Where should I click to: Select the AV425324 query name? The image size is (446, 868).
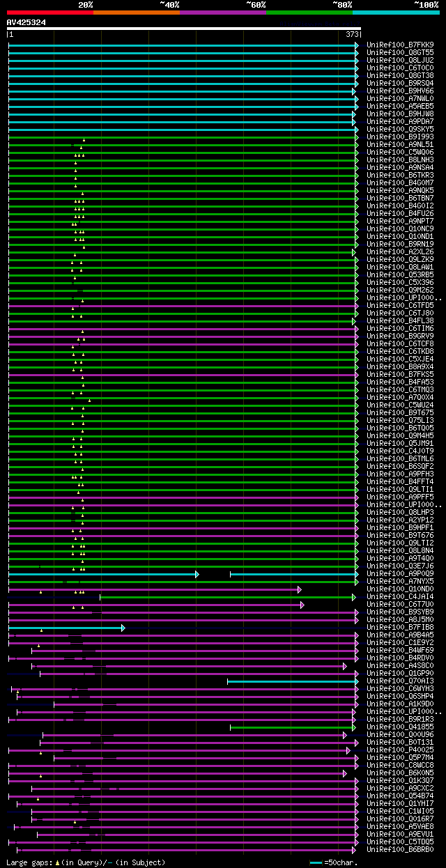(26, 22)
